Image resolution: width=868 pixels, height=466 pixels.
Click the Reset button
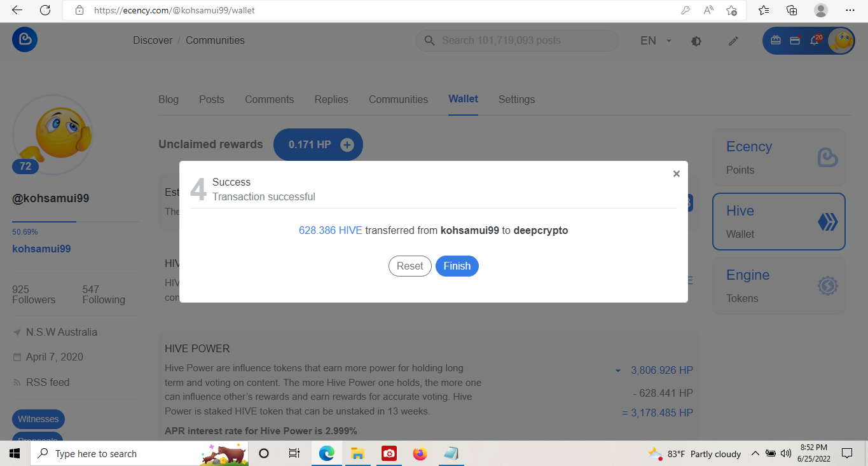click(410, 266)
